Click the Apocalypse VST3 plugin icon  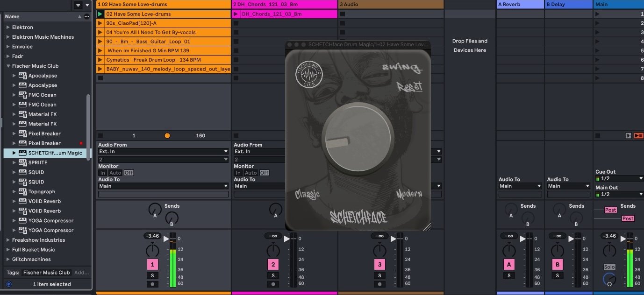point(22,76)
